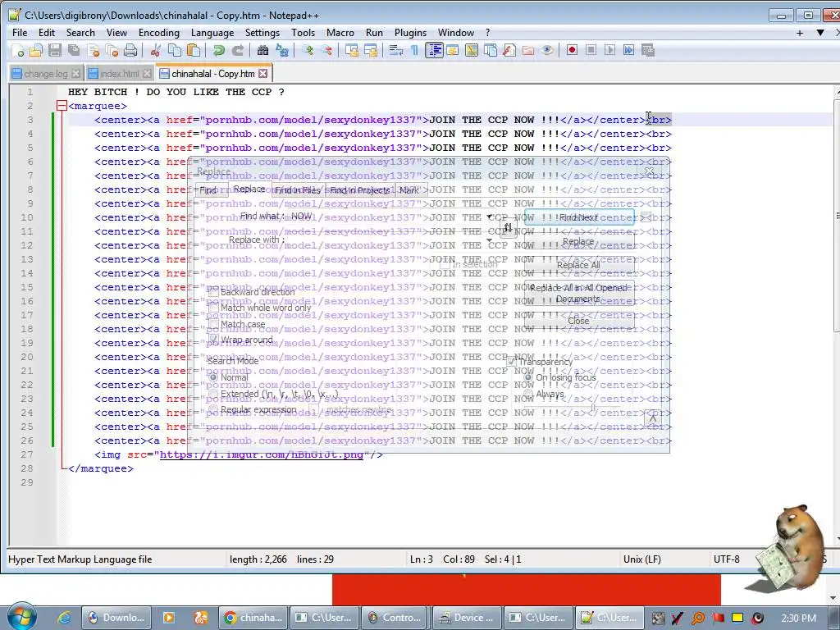The image size is (840, 630).
Task: Click the Find what input field
Action: (x=390, y=217)
